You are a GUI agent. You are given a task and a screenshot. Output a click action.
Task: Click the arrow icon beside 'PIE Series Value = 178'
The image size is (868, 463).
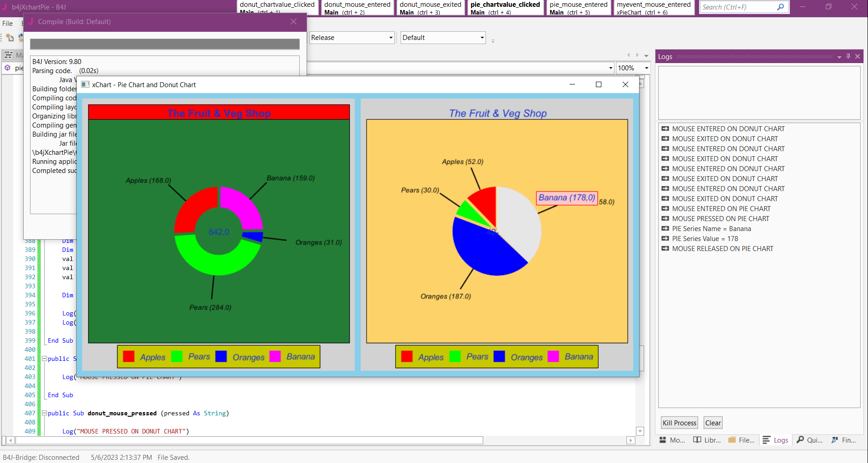coord(665,239)
